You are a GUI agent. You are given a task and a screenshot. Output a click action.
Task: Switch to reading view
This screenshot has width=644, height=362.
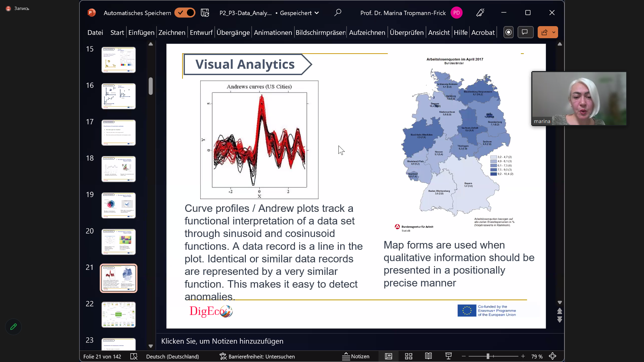pyautogui.click(x=428, y=356)
